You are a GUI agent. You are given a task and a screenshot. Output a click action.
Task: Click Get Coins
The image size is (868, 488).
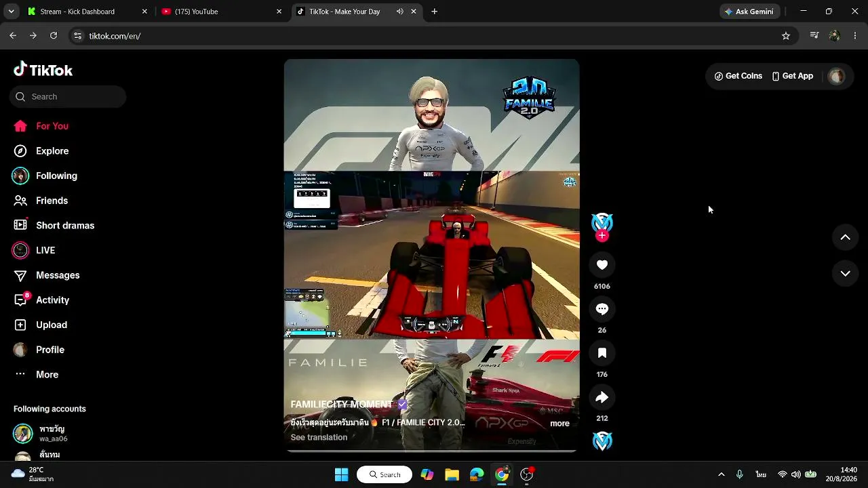pyautogui.click(x=738, y=76)
